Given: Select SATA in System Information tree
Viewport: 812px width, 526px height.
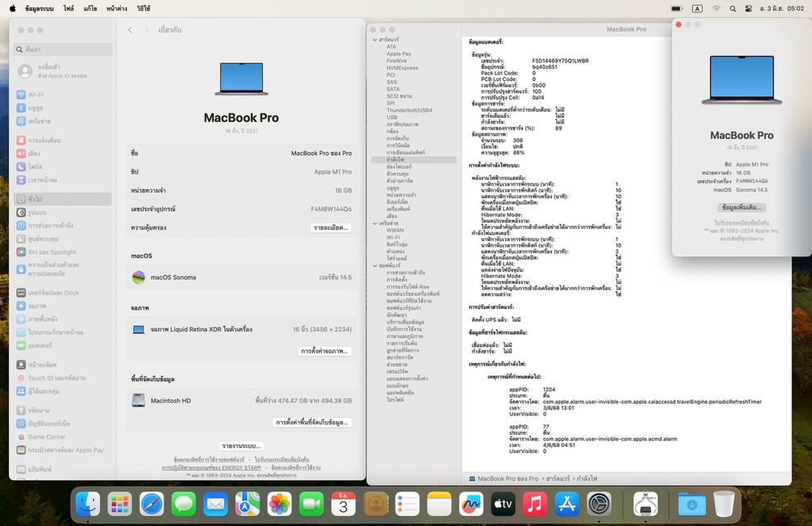Looking at the screenshot, I should pyautogui.click(x=393, y=89).
